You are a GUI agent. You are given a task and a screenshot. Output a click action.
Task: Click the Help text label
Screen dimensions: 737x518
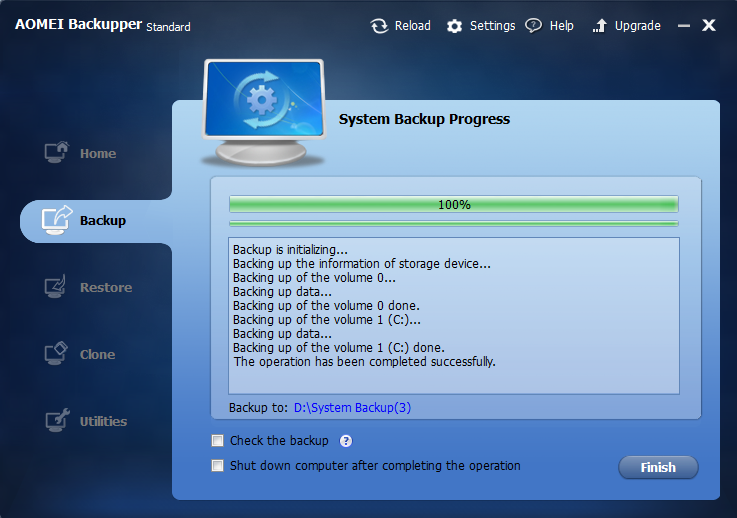pyautogui.click(x=562, y=26)
